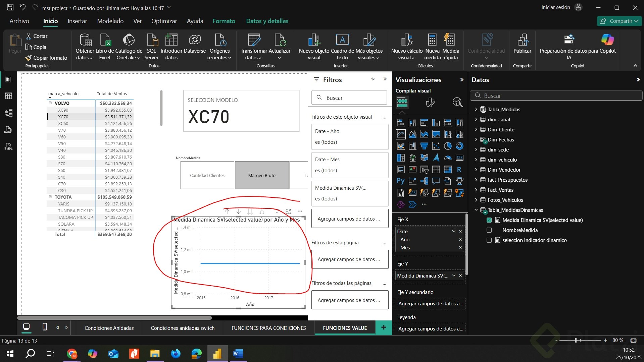644x362 pixels.
Task: Open Focus mode on the line chart
Action: 288,212
